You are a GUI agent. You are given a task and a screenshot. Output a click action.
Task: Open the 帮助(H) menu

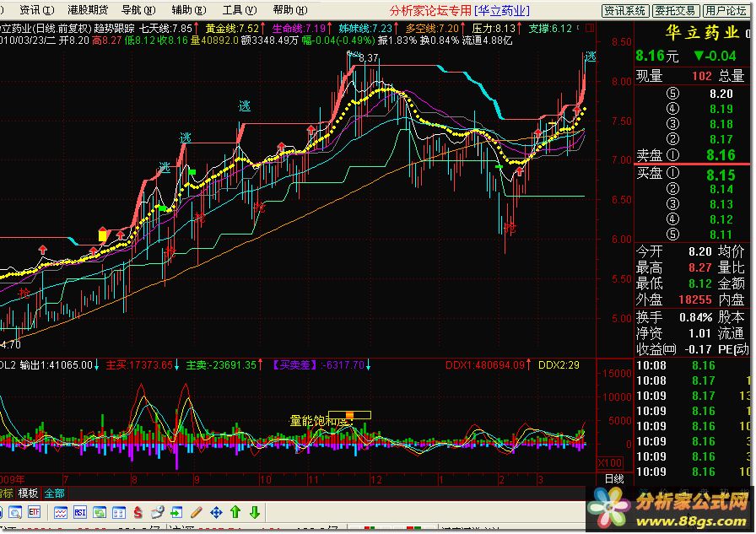pyautogui.click(x=290, y=9)
